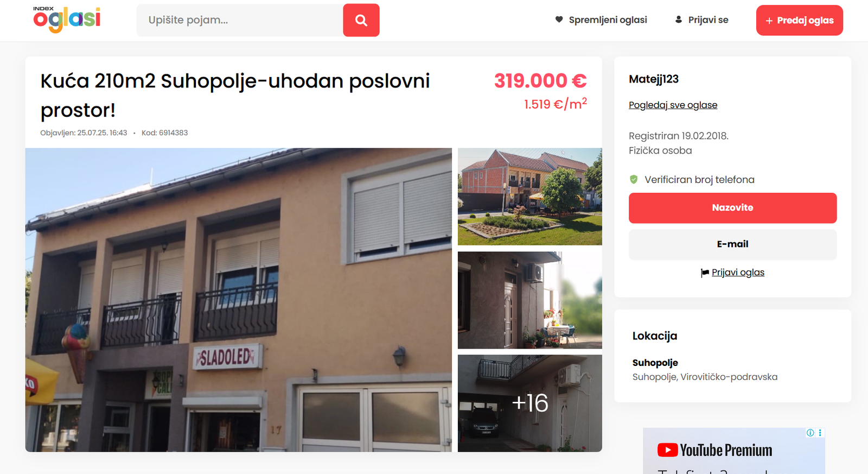Click the E-mail contact button
The width and height of the screenshot is (868, 474).
pyautogui.click(x=732, y=244)
